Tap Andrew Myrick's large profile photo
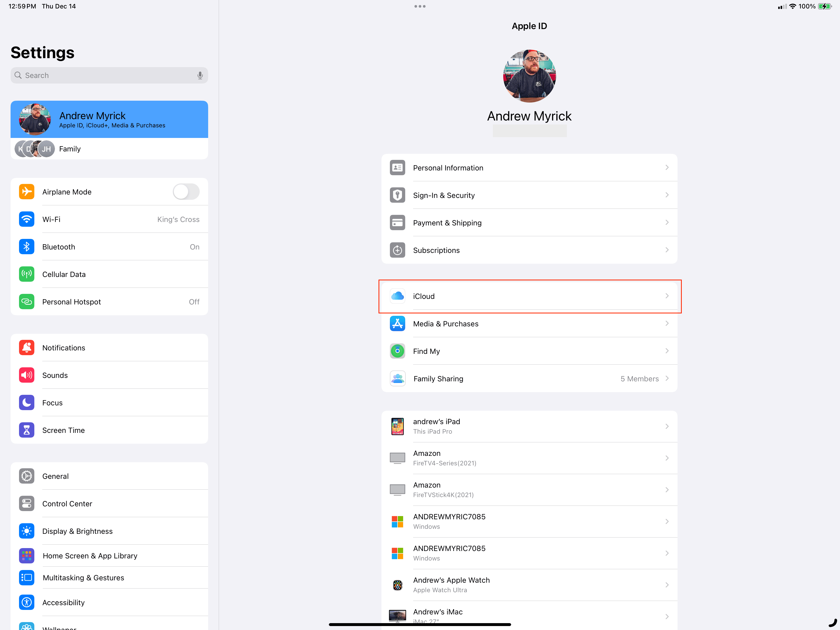Image resolution: width=840 pixels, height=630 pixels. (x=529, y=76)
